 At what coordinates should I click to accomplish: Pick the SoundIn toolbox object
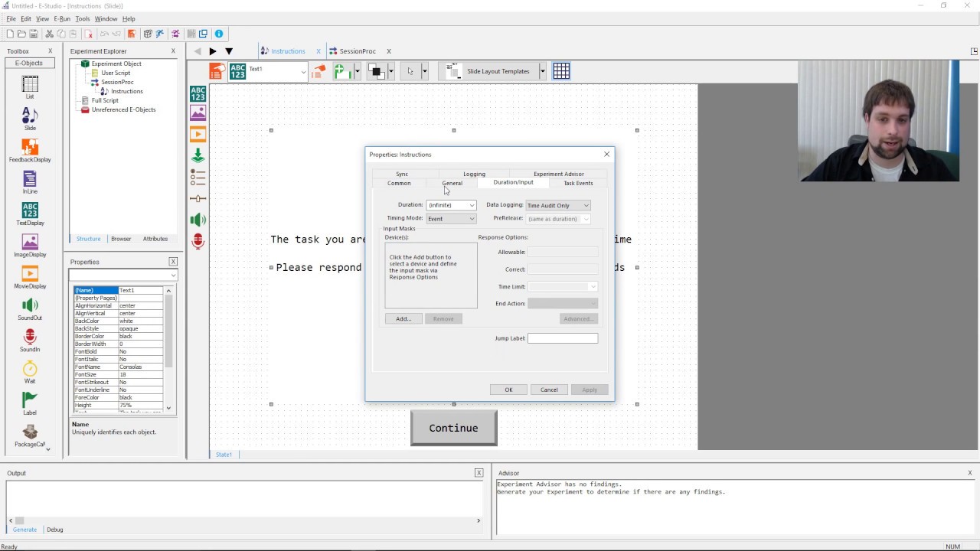30,341
